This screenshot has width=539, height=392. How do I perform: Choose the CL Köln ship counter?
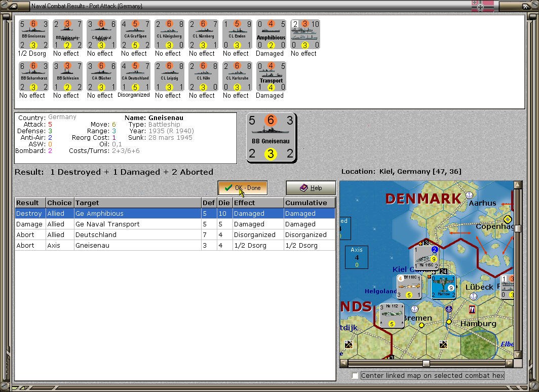(203, 76)
